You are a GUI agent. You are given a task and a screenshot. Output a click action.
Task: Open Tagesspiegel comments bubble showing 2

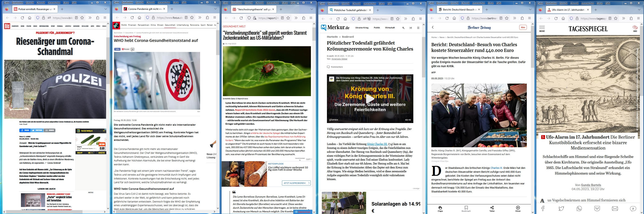[633, 208]
